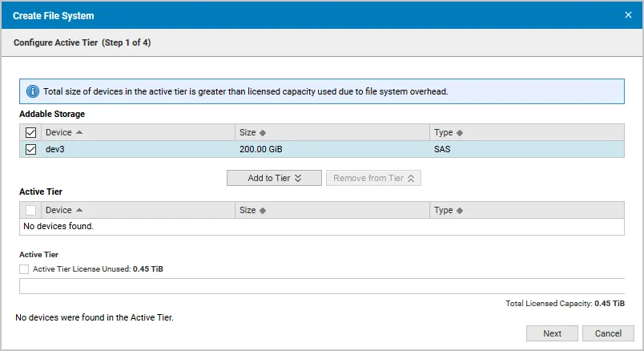Click Type sort icon in Active Tier
This screenshot has width=644, height=351.
[x=460, y=210]
